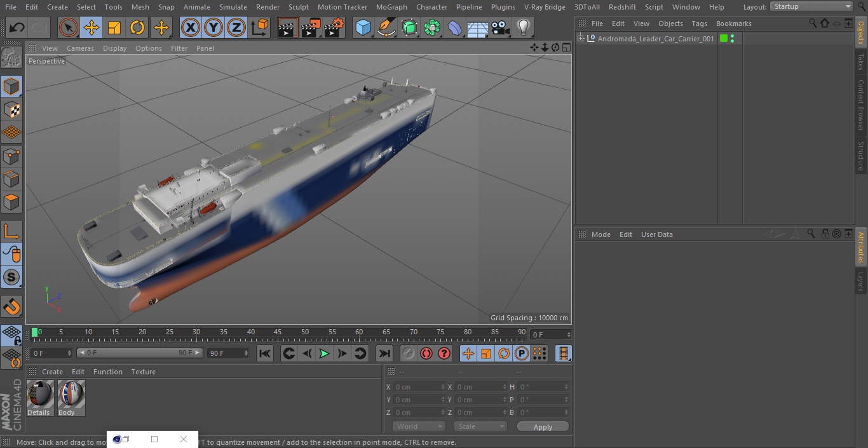868x448 pixels.
Task: Open the Takes side tab
Action: [x=861, y=62]
